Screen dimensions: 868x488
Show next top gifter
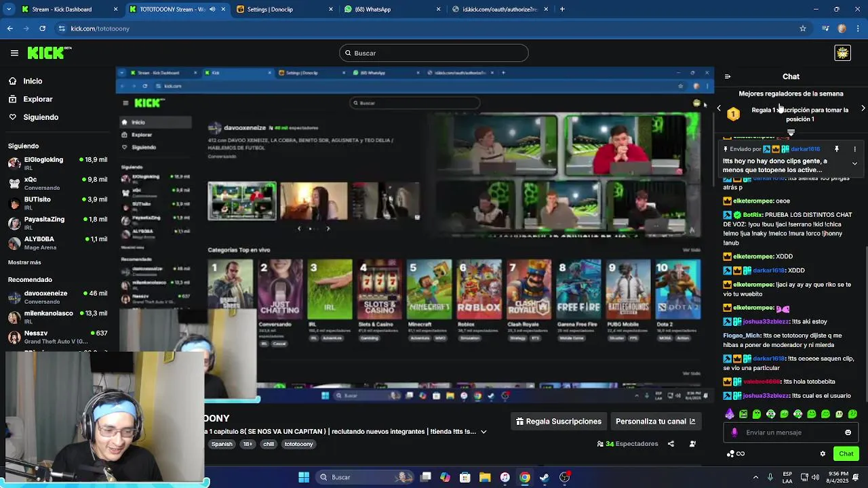coord(863,108)
